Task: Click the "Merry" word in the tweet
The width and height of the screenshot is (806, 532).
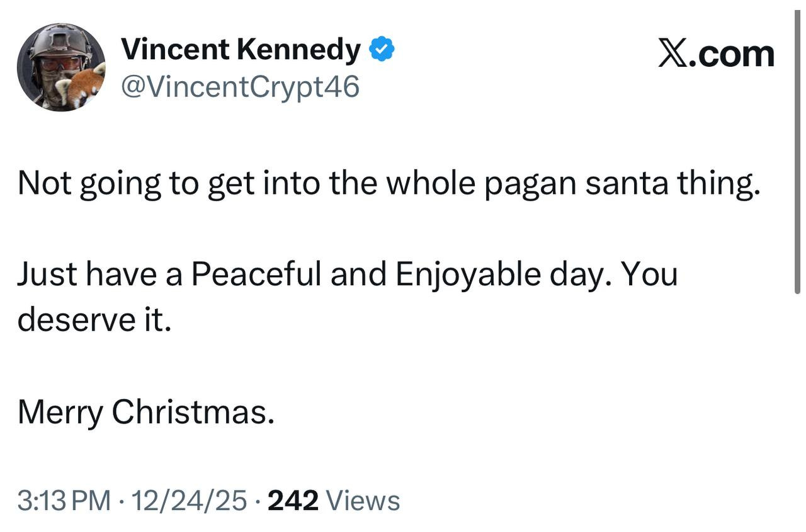Action: tap(60, 412)
